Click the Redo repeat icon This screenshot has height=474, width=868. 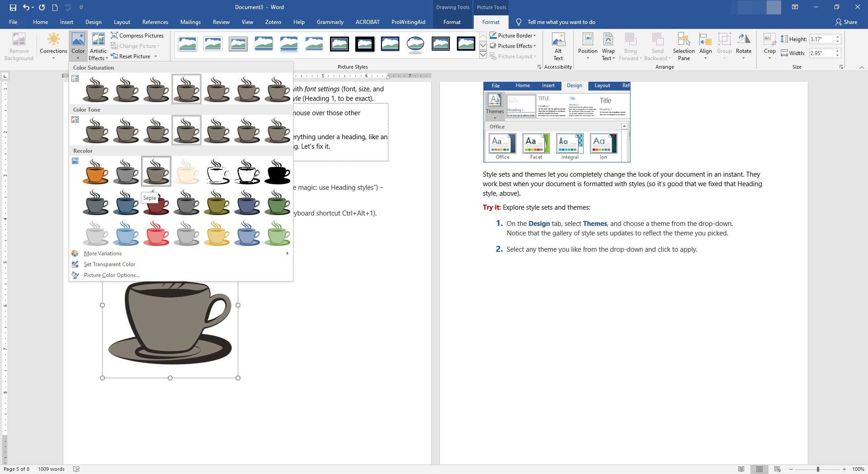42,7
